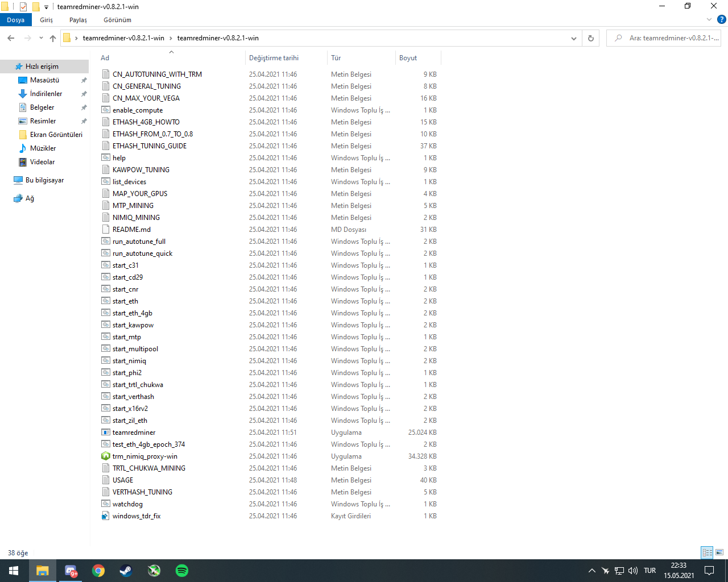Screen dimensions: 728x582
Task: Select the CN_MAX_YOUR_VEGA file name
Action: click(x=146, y=98)
